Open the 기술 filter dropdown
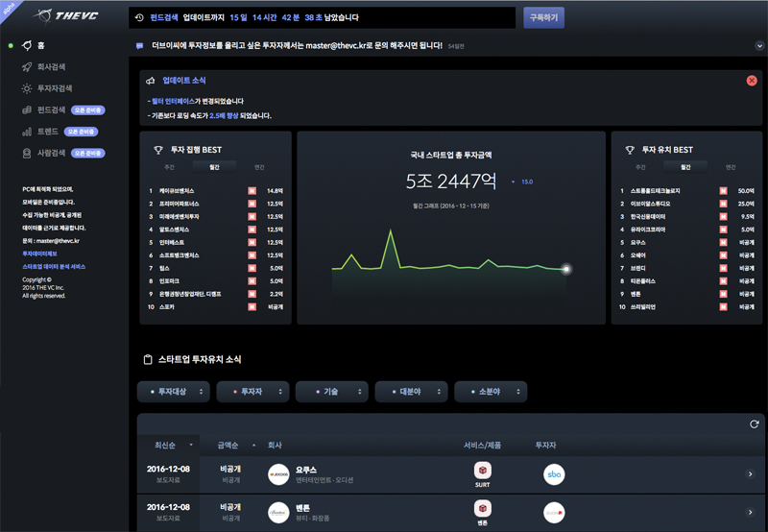Viewport: 768px width, 532px height. coord(331,392)
